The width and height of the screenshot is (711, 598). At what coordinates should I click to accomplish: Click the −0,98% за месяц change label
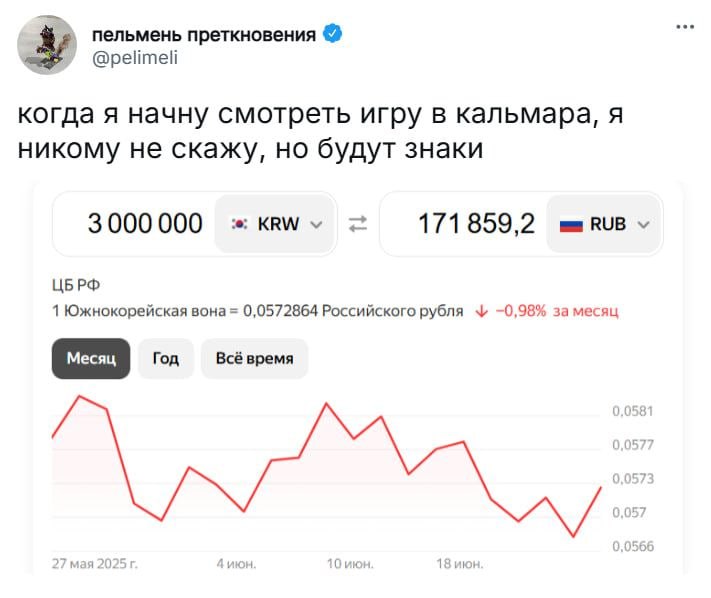557,311
